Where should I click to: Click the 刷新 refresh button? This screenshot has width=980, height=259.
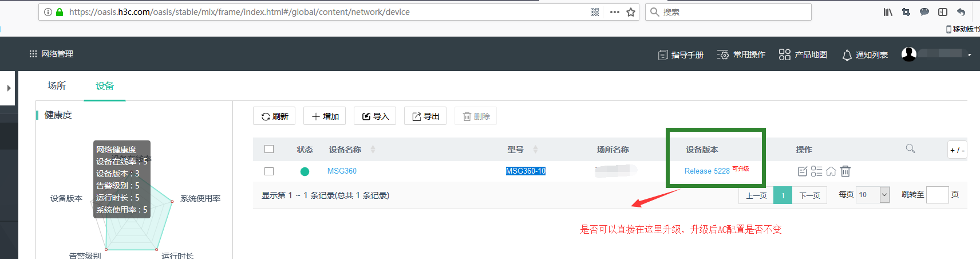pos(274,116)
